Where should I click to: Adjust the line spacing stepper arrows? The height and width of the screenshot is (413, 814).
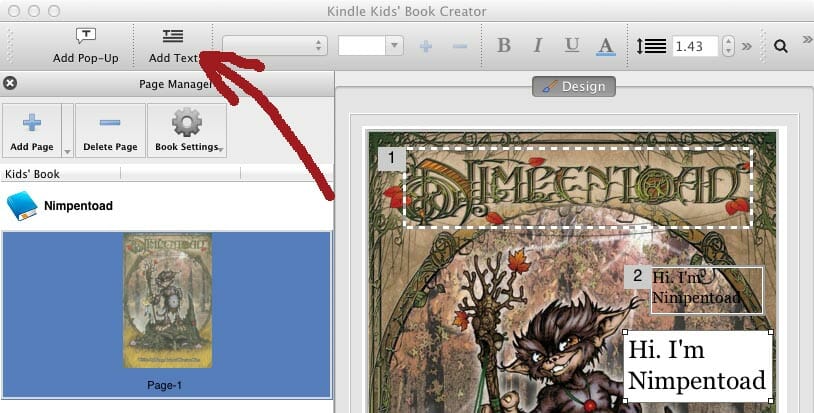pos(728,46)
